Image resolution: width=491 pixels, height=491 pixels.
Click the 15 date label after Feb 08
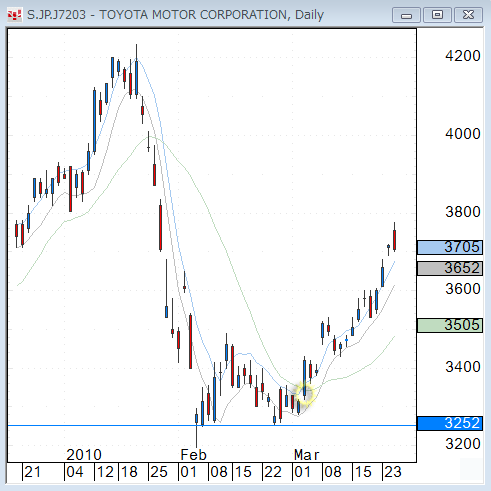pyautogui.click(x=243, y=472)
